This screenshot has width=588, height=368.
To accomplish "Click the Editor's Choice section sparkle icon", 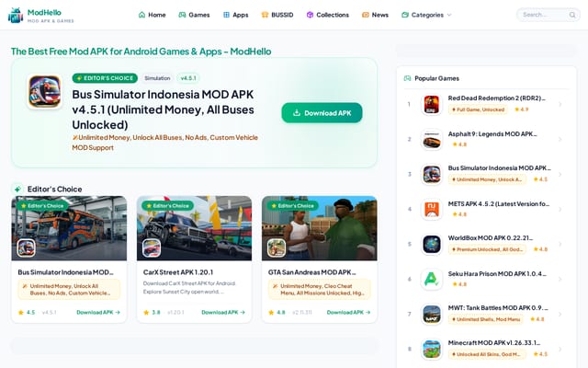I will point(17,189).
